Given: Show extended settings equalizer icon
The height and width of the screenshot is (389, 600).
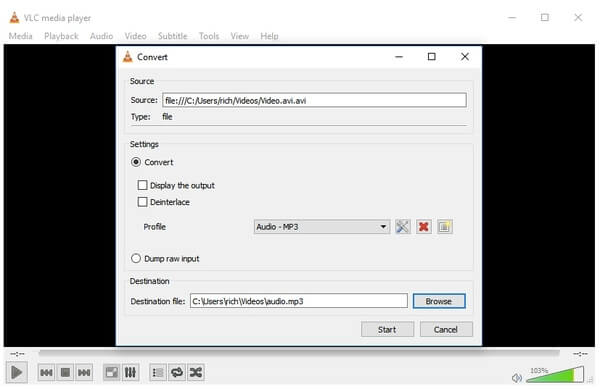Looking at the screenshot, I should (130, 372).
